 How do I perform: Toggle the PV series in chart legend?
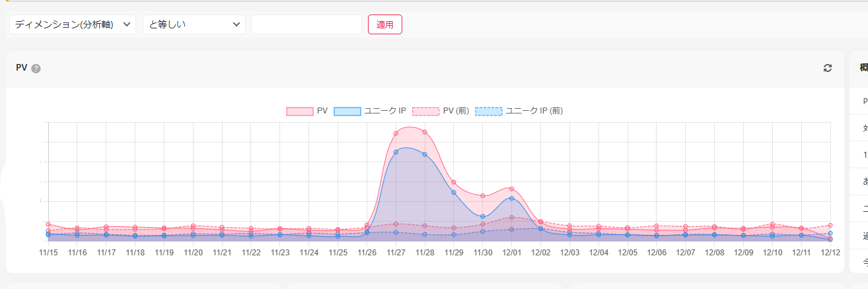click(307, 111)
